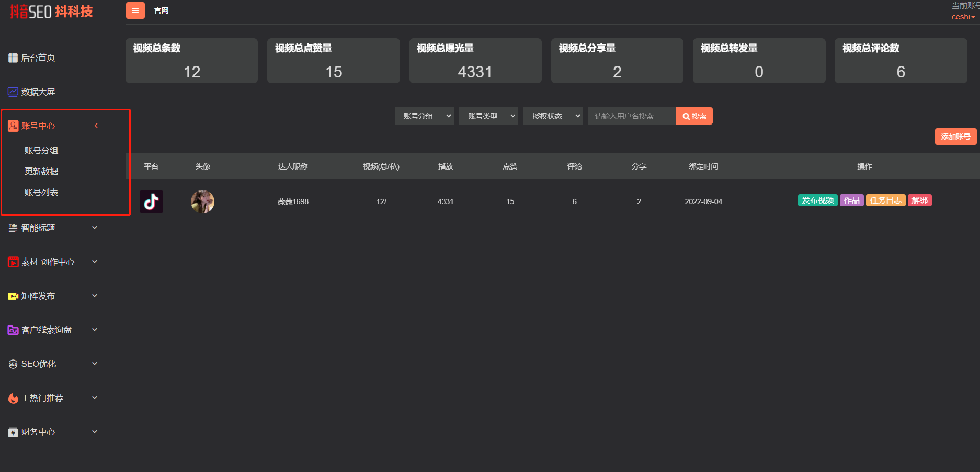Click the 上热门推荐 flame icon

pos(13,398)
